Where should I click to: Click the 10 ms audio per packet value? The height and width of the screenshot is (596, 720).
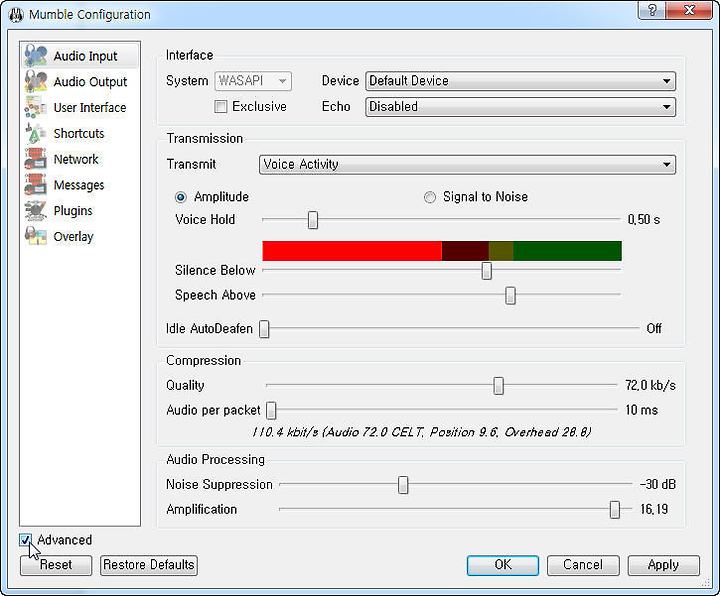(641, 410)
